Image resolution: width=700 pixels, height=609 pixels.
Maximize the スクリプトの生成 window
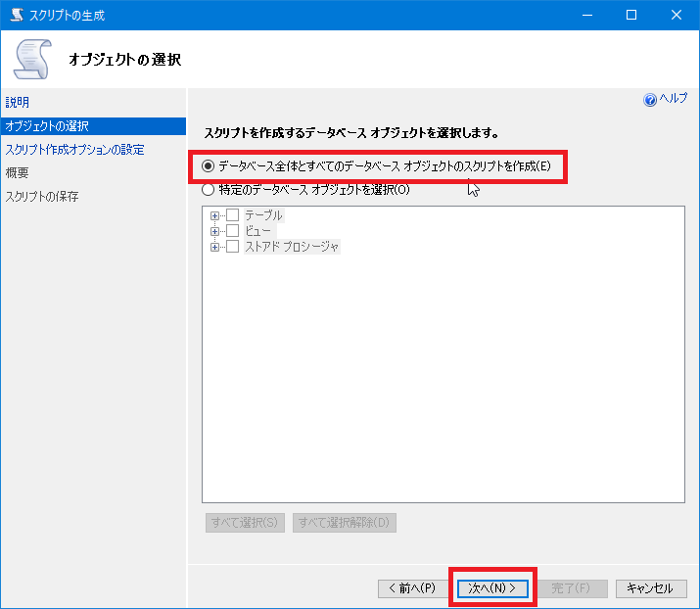[631, 16]
